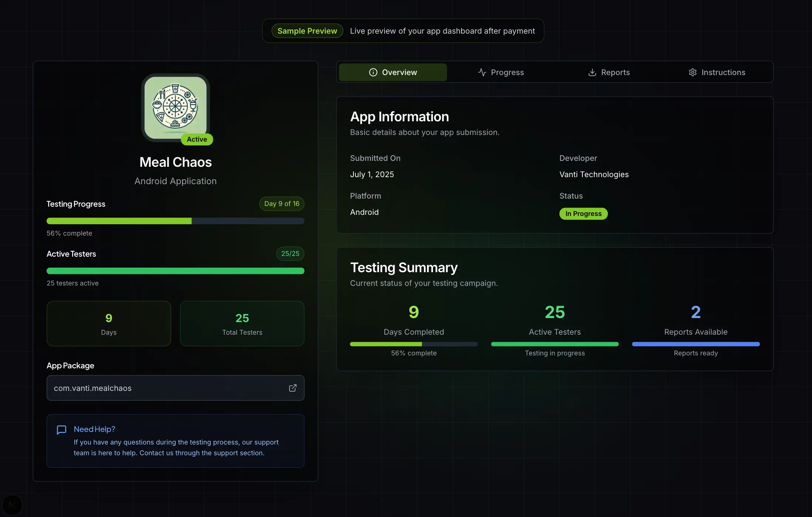Image resolution: width=812 pixels, height=517 pixels.
Task: Click the App Package label
Action: coord(70,366)
